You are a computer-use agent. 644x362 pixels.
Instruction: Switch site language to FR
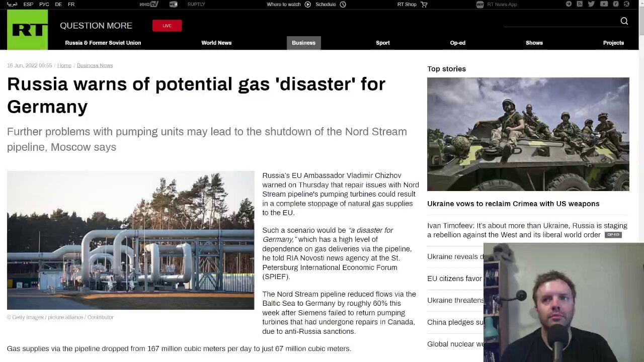(x=71, y=4)
